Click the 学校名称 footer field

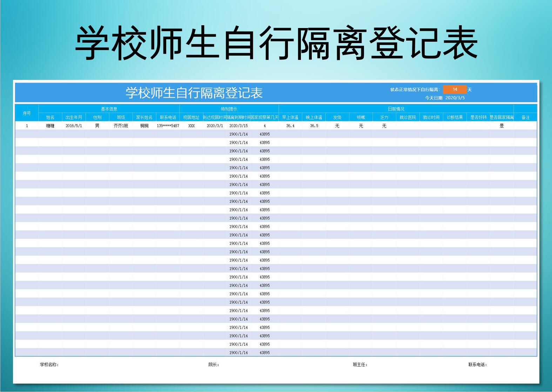click(49, 365)
